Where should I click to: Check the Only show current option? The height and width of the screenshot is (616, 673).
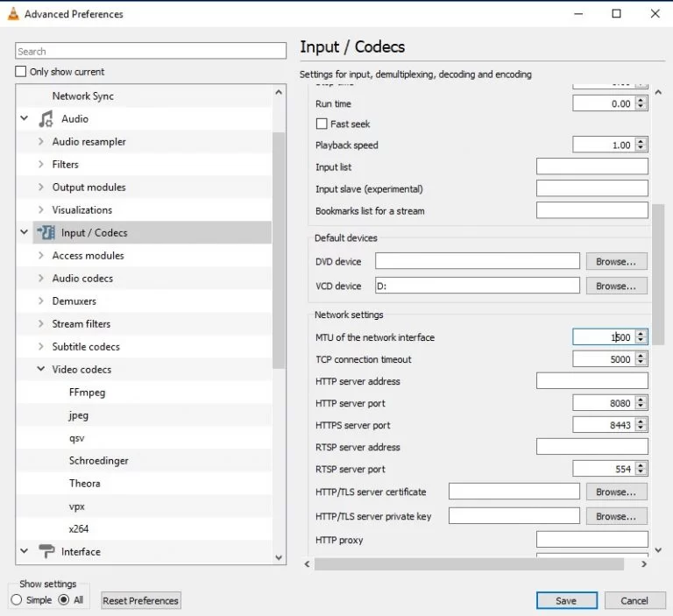point(21,72)
